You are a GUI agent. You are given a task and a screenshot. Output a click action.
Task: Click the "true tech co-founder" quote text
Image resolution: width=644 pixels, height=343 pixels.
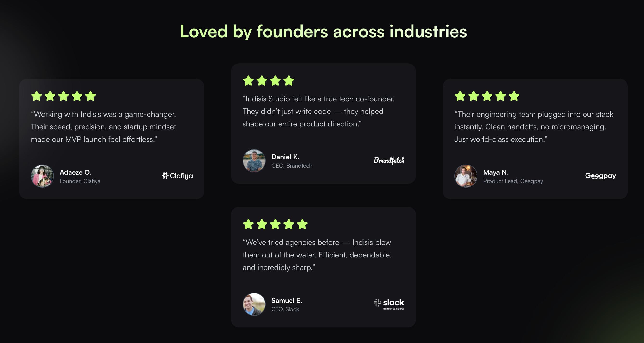(318, 111)
